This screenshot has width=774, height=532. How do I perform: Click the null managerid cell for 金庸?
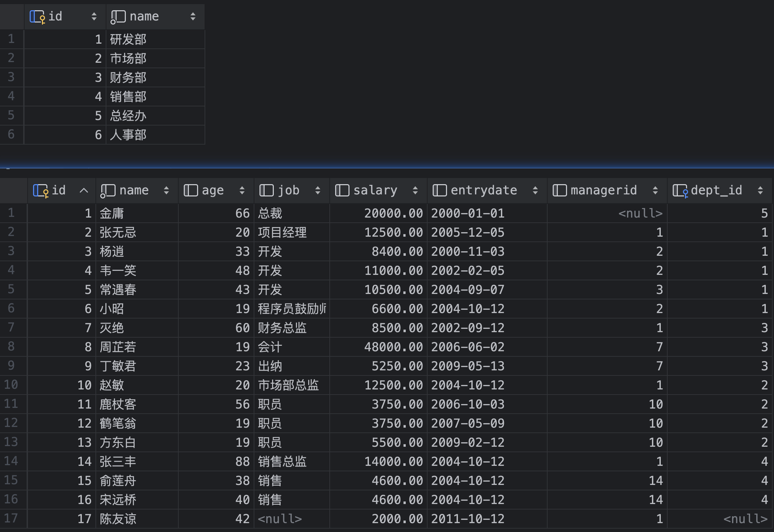click(640, 213)
